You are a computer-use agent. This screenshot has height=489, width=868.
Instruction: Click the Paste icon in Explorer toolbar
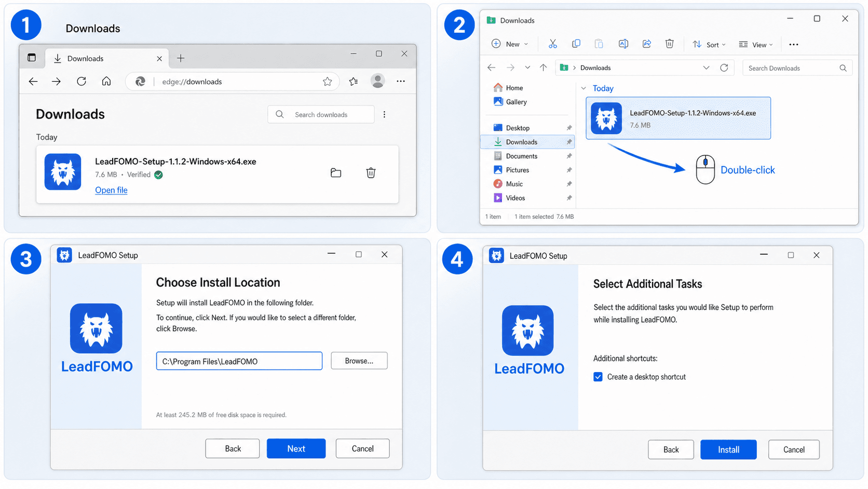[599, 44]
